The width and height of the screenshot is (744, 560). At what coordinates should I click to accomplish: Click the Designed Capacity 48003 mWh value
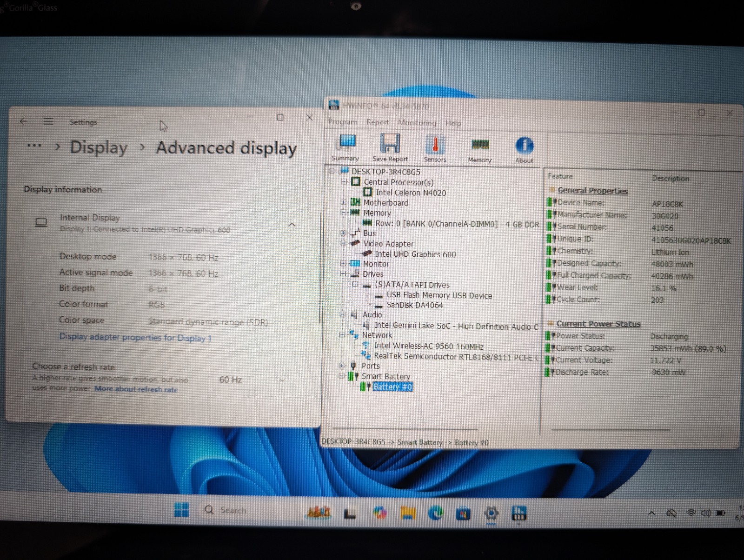pos(672,264)
